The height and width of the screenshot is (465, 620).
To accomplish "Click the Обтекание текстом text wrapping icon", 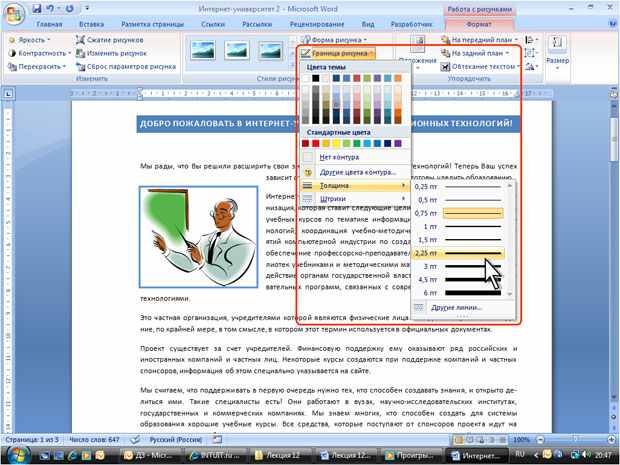I will pos(445,66).
